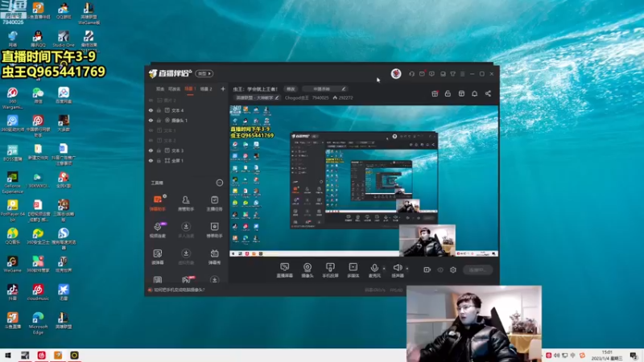The height and width of the screenshot is (362, 644).
Task: Show the hidden 文本 1 layer
Action: pyautogui.click(x=151, y=130)
